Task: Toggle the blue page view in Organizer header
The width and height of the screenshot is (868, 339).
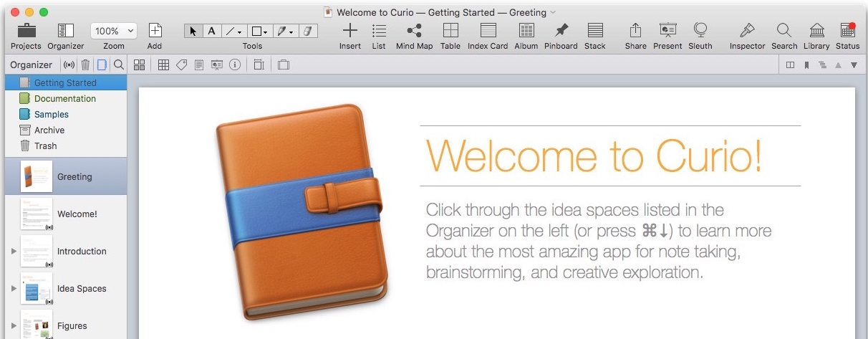Action: tap(102, 65)
